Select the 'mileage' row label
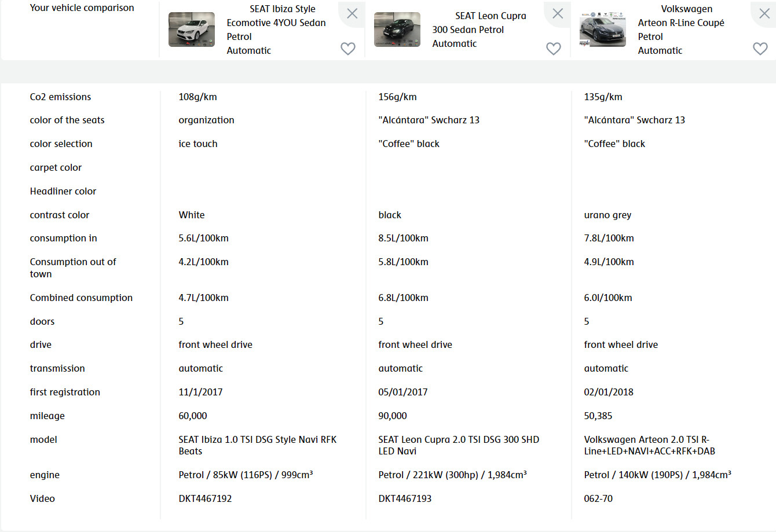 [47, 416]
